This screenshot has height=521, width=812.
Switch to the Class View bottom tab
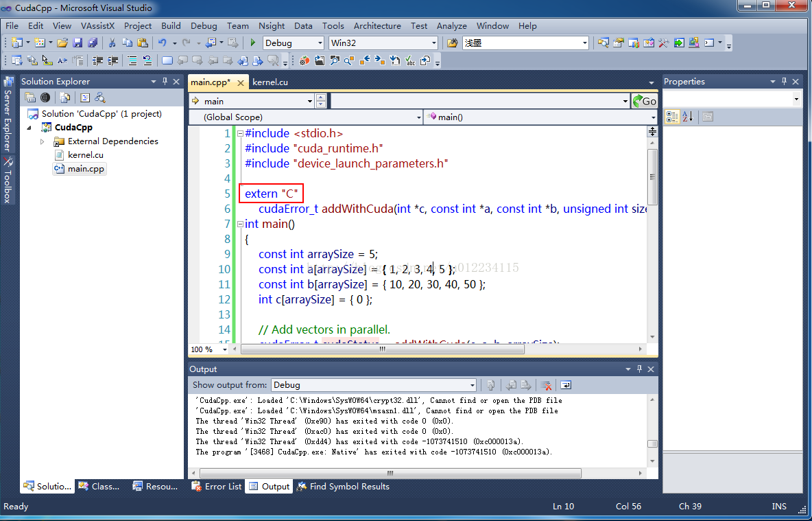point(99,486)
